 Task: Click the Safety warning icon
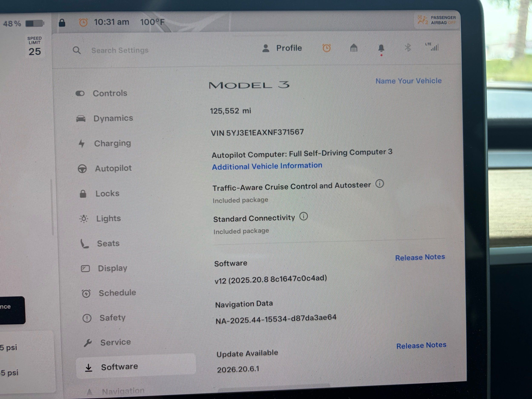[x=87, y=318]
